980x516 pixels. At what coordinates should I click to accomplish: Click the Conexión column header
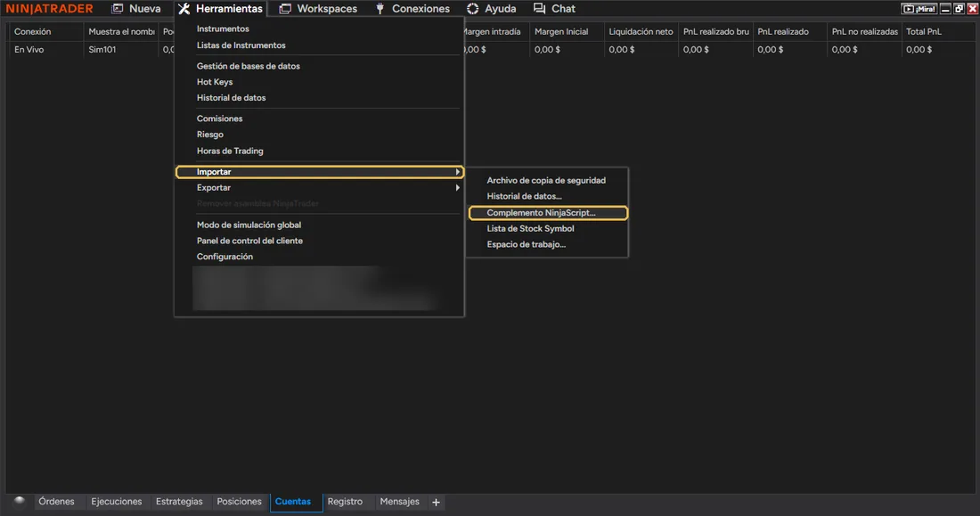point(45,31)
